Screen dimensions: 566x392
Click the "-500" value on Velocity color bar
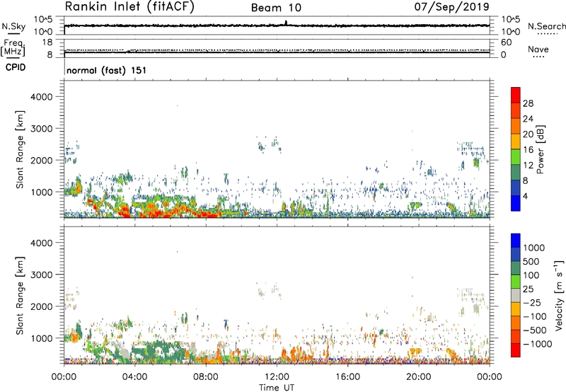535,330
